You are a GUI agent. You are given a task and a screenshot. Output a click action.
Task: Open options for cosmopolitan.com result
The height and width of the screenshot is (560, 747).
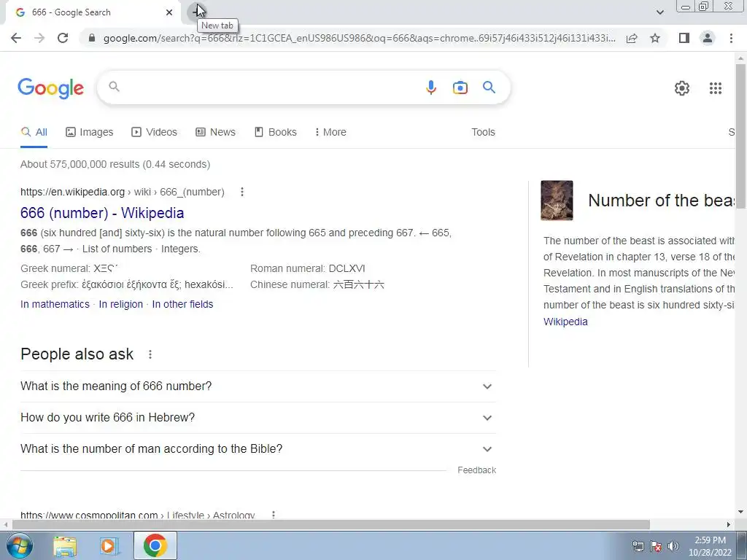[x=274, y=515]
